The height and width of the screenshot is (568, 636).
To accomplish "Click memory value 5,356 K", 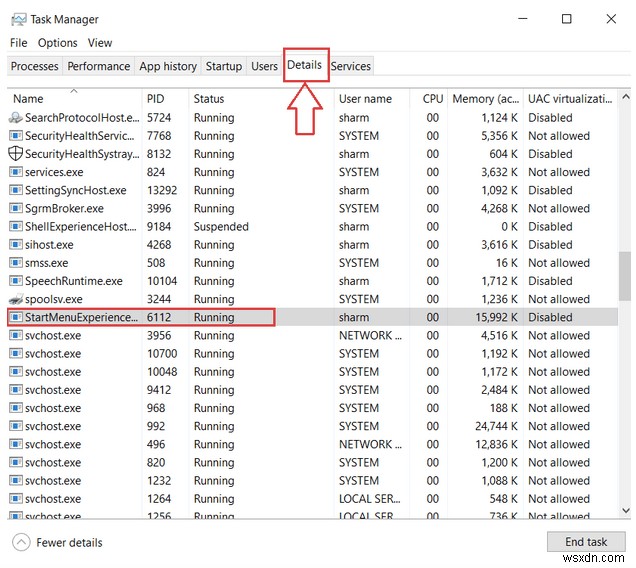I will (500, 136).
